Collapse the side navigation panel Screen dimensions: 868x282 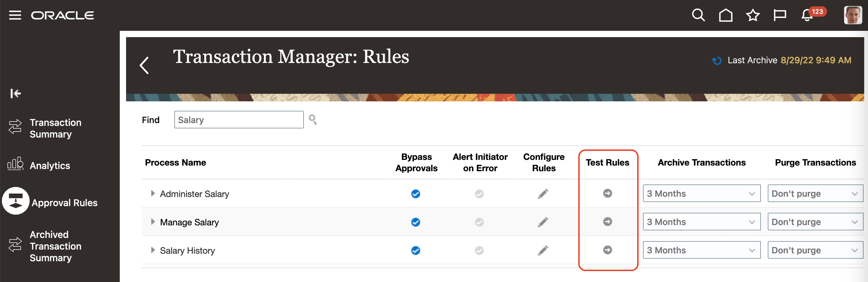[15, 93]
